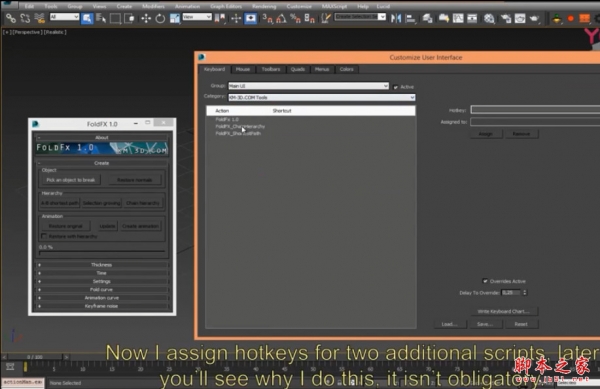This screenshot has width=600, height=389.
Task: Expand the Animation curve rollout
Action: [102, 298]
